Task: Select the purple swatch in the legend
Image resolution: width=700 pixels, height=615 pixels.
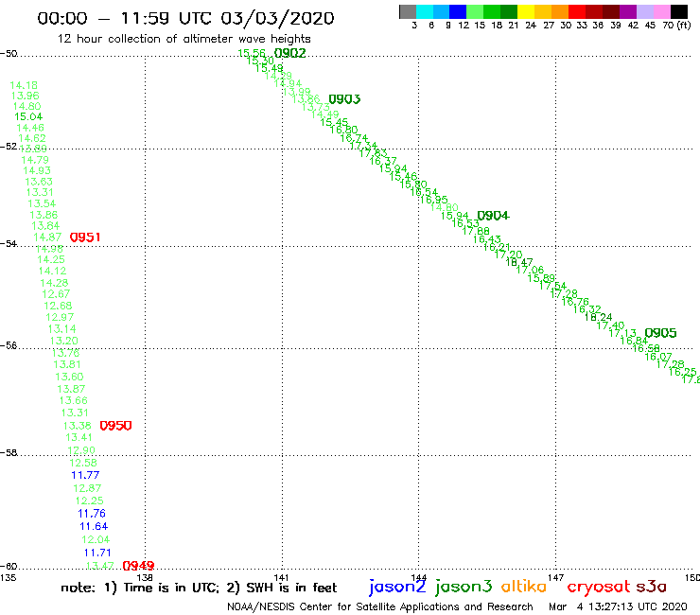Action: 628,11
